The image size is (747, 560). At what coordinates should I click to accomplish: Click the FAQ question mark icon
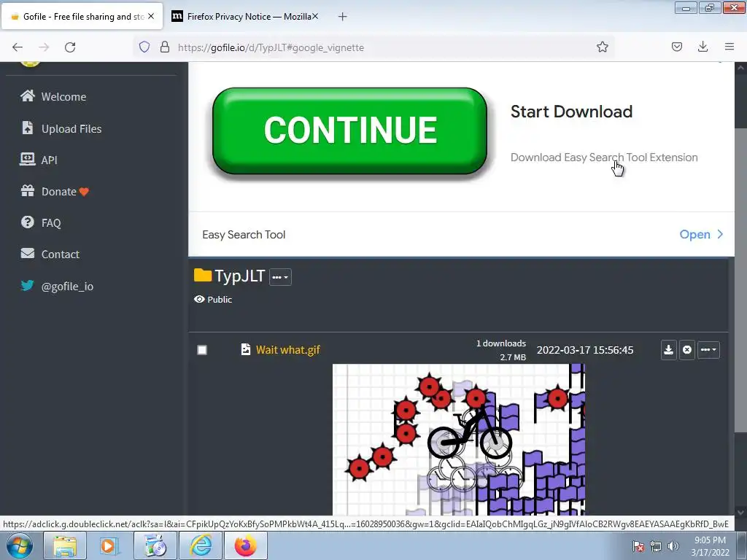pos(28,222)
